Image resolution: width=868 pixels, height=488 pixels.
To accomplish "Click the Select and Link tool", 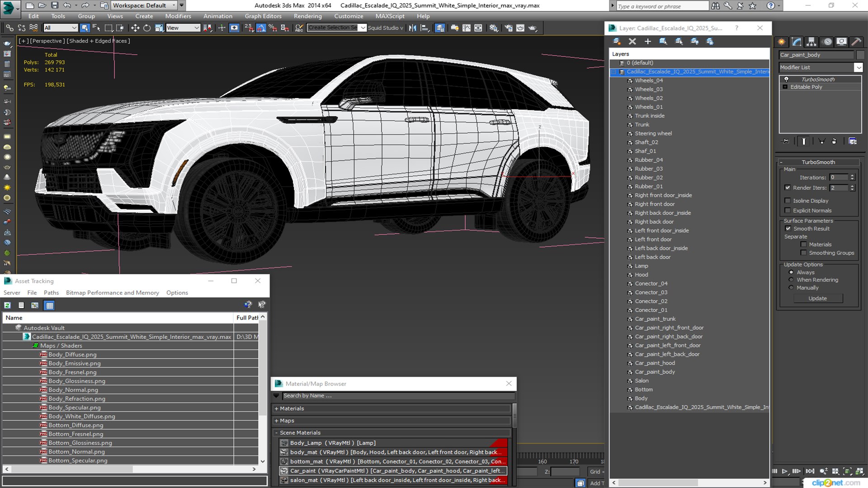I will coord(9,28).
